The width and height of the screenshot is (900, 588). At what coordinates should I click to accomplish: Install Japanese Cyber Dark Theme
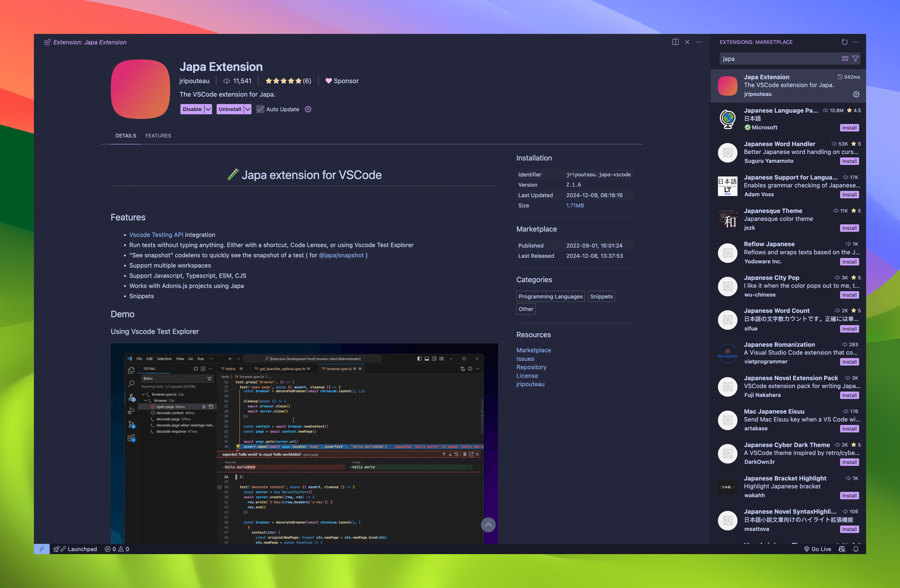(x=849, y=462)
